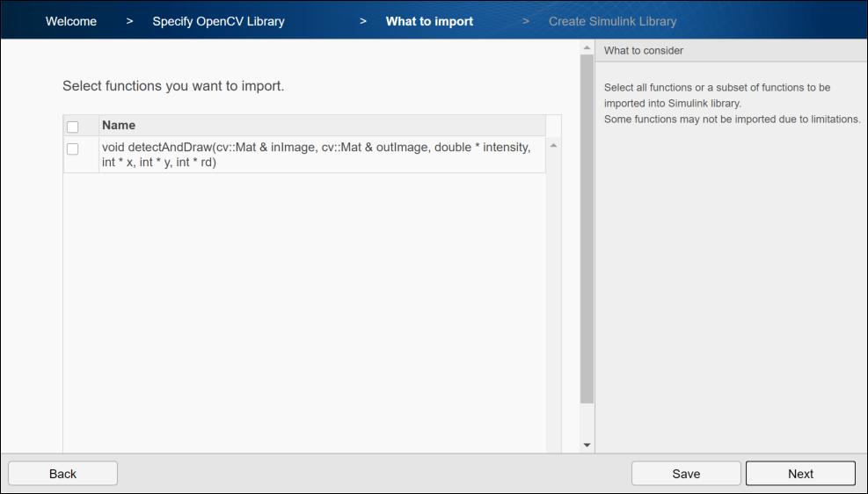Click the main scrollbar up arrow

point(587,47)
